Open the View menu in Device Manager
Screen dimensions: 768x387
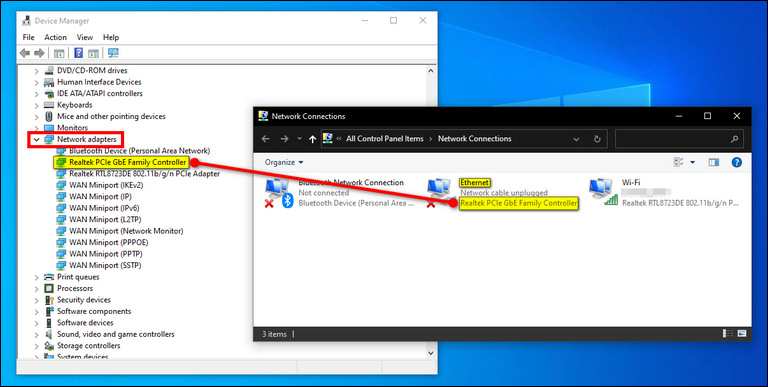tap(85, 37)
